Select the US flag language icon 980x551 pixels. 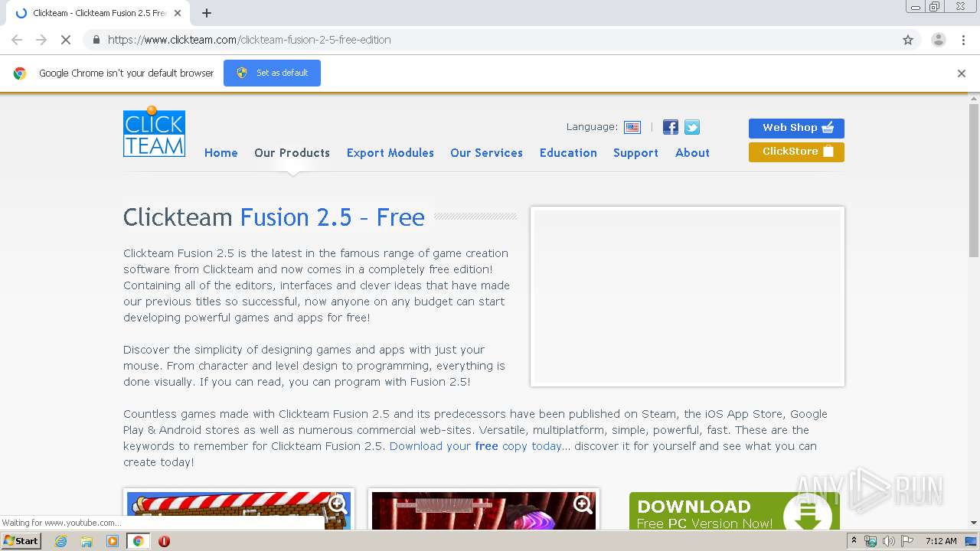(x=632, y=127)
